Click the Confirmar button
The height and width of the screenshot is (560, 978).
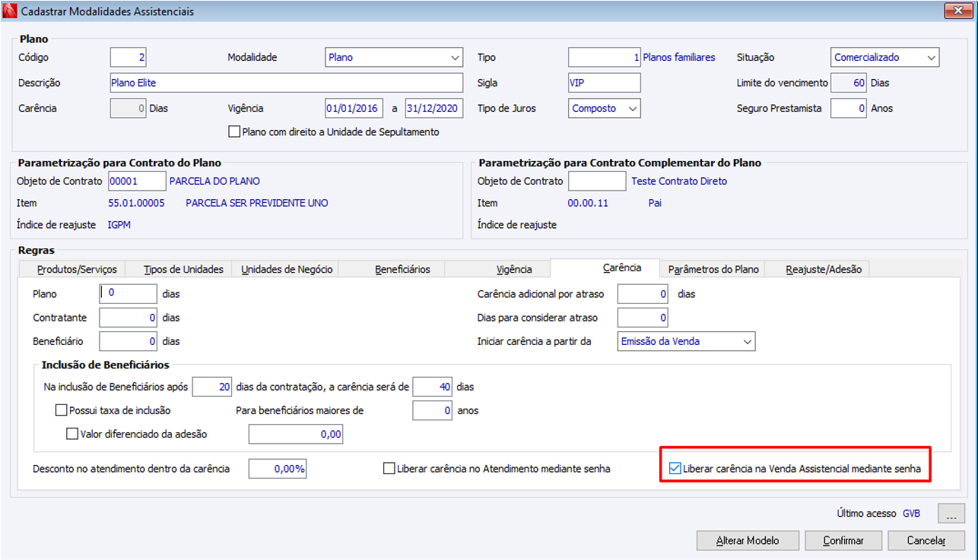point(843,540)
